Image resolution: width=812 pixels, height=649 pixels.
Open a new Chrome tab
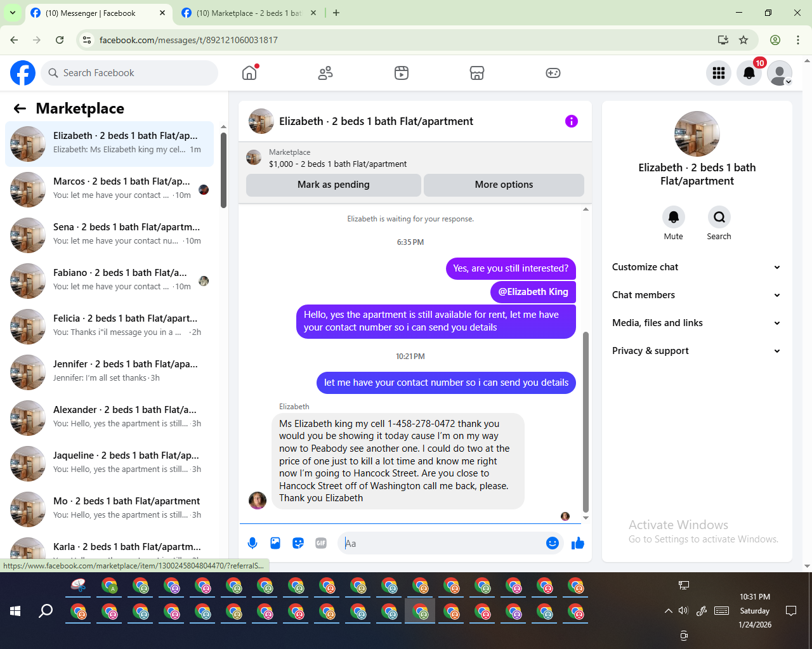tap(336, 13)
